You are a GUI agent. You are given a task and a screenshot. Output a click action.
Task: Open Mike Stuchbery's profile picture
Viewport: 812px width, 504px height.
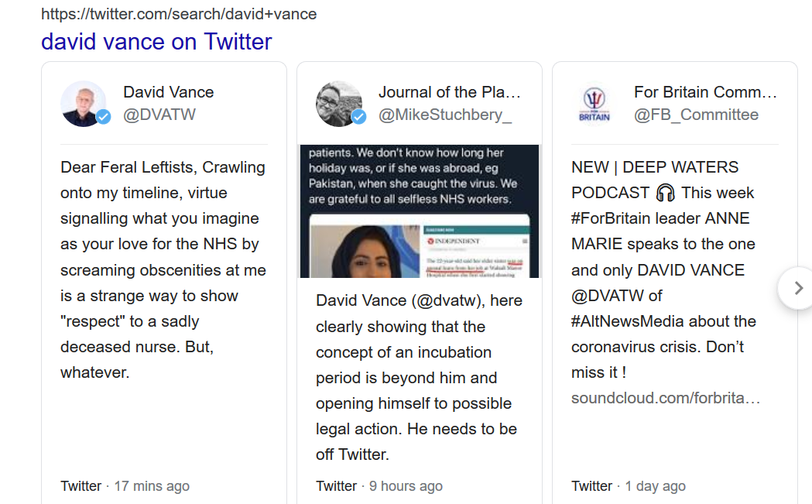pyautogui.click(x=339, y=104)
